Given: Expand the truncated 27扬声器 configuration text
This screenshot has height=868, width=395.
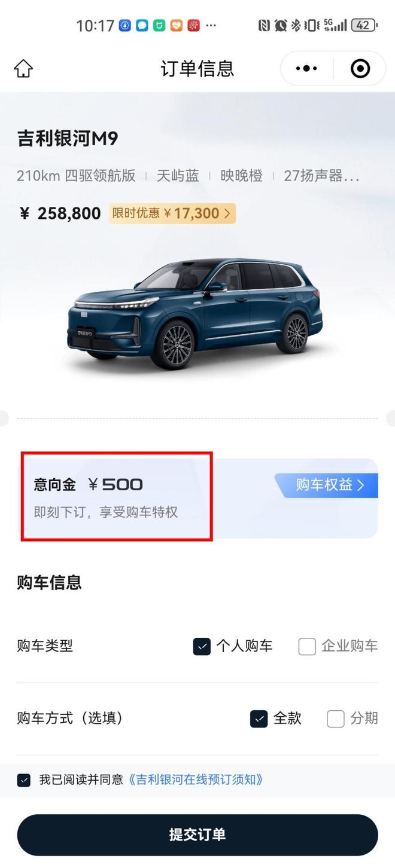Looking at the screenshot, I should 322,176.
